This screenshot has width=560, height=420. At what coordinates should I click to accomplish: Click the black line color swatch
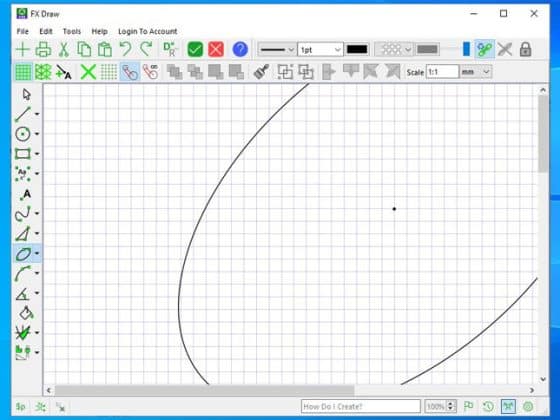[357, 50]
